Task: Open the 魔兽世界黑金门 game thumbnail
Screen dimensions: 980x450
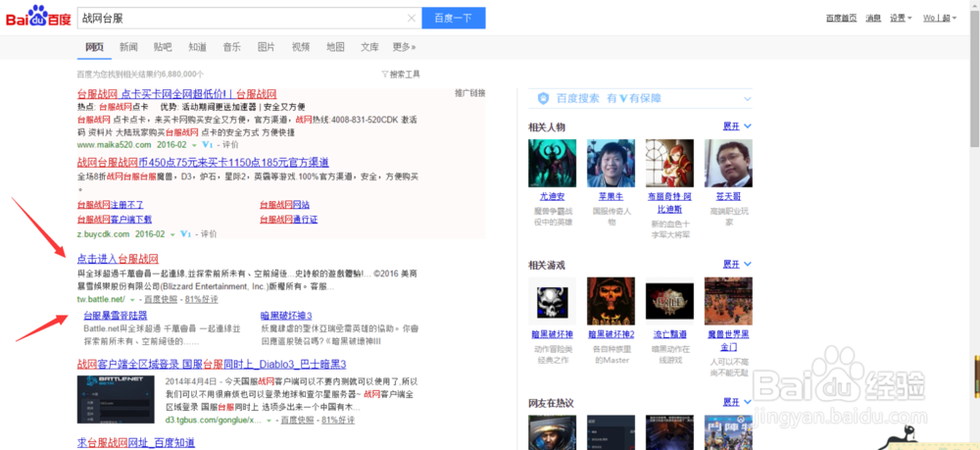Action: tap(728, 301)
